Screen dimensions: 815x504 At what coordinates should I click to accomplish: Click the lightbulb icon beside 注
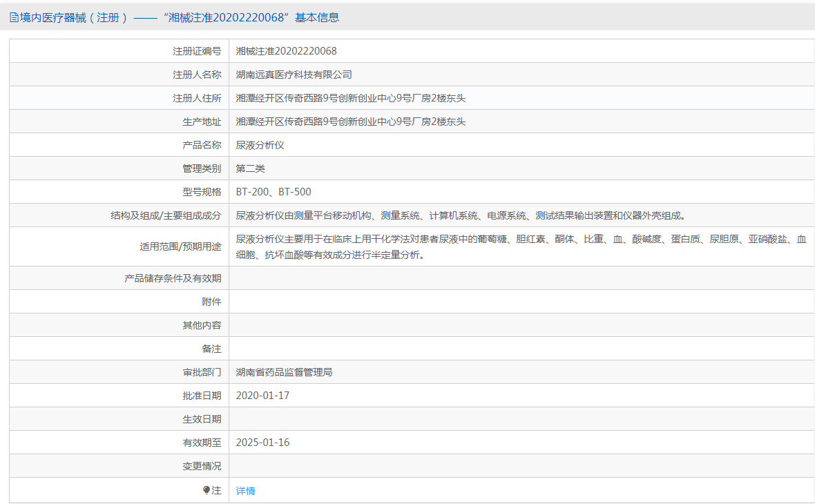coord(207,490)
